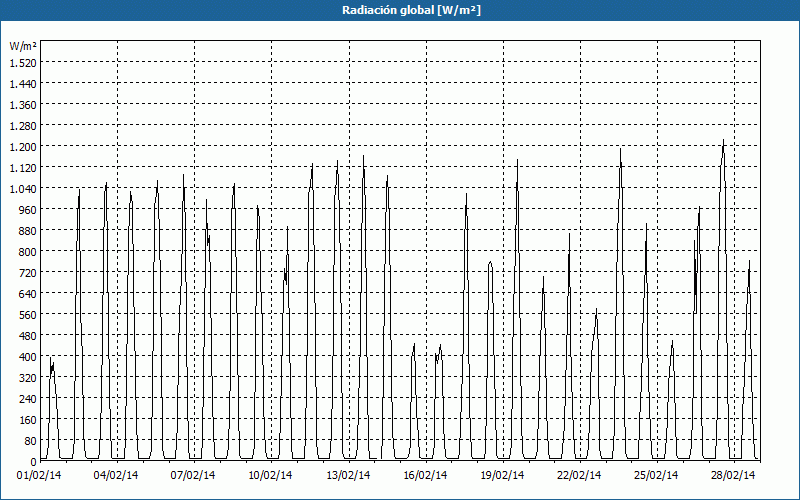This screenshot has height=500, width=800.
Task: Click the 240 y-axis value
Action: [28, 398]
